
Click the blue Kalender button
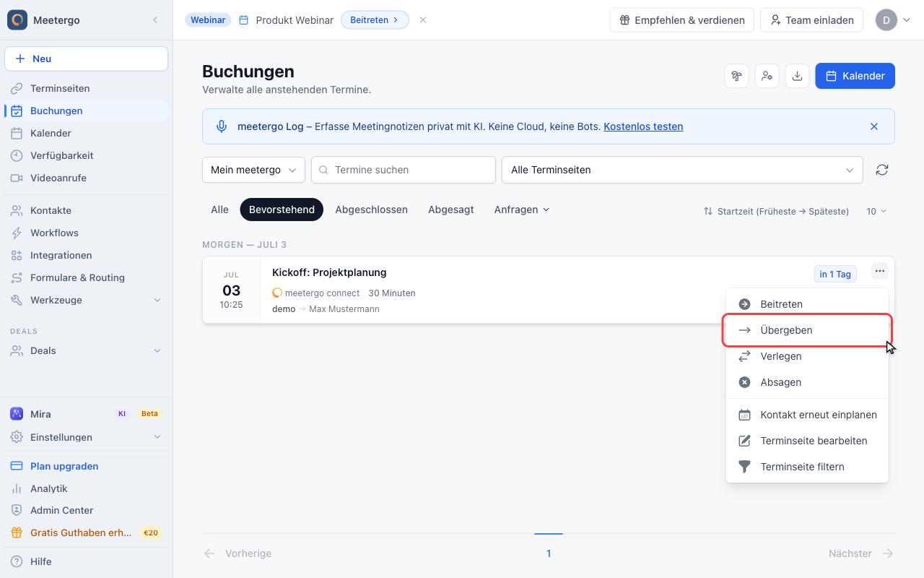(x=855, y=76)
